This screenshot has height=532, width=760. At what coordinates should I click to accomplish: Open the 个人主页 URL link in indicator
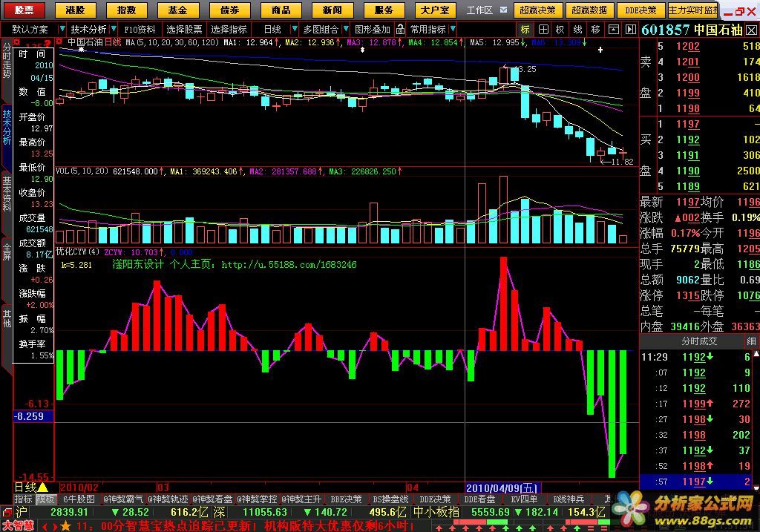(x=288, y=264)
